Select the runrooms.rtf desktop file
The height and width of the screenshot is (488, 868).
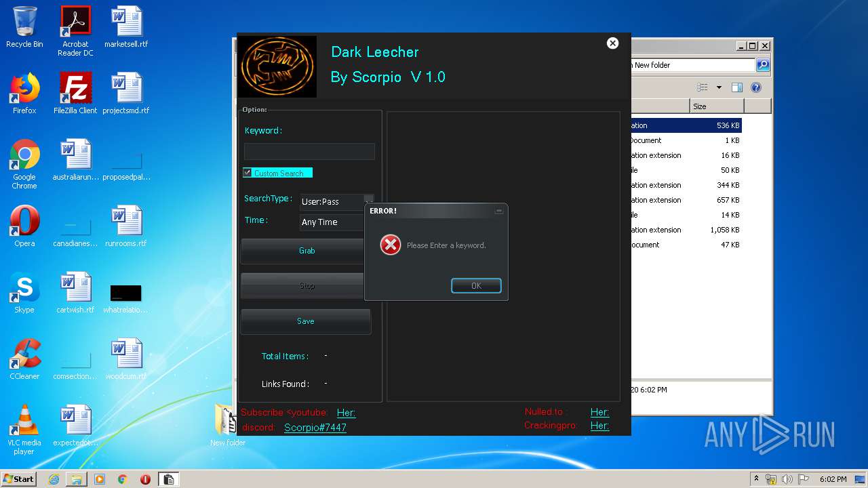pos(126,226)
